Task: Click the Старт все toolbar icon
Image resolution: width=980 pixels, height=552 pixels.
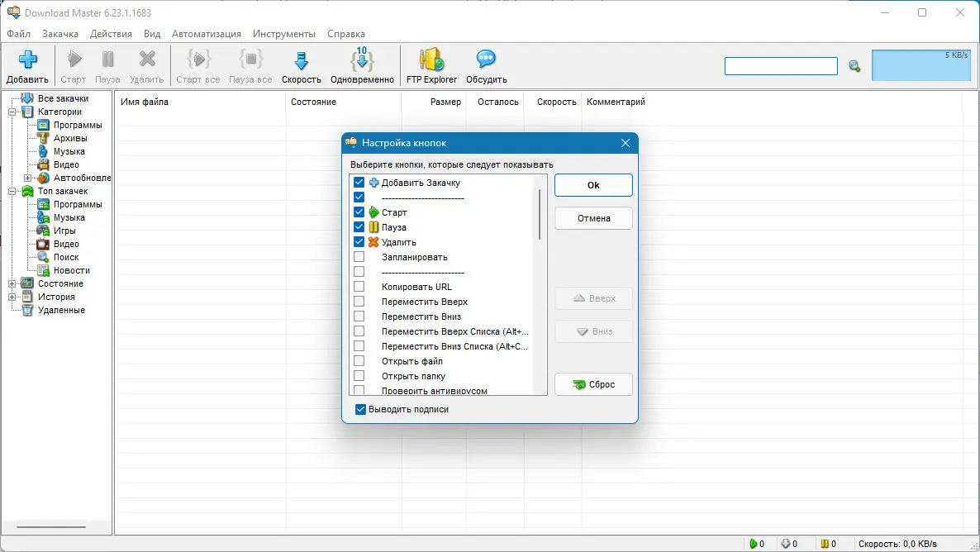Action: pos(198,65)
